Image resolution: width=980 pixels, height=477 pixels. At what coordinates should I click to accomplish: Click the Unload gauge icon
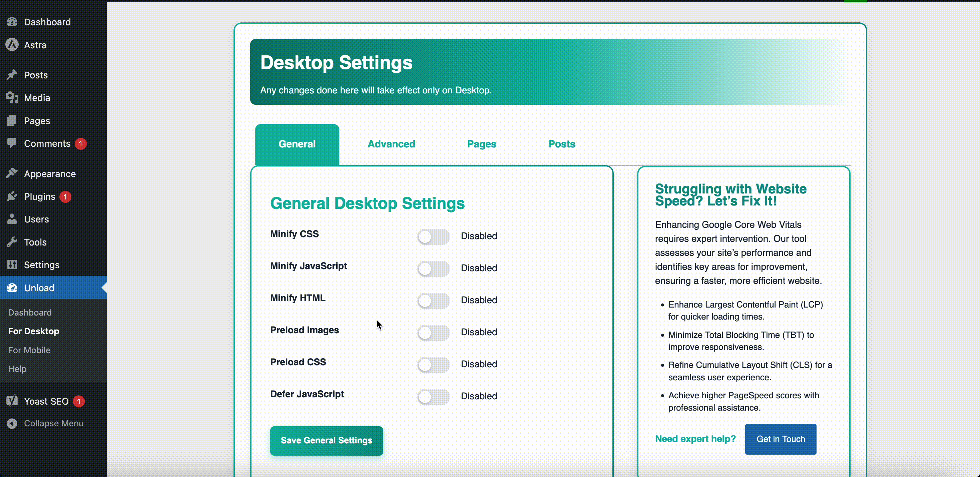pyautogui.click(x=12, y=288)
